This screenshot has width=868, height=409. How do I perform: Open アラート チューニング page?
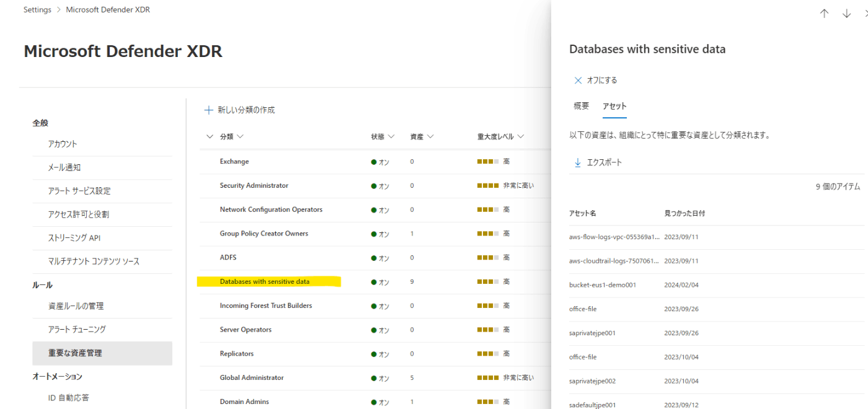point(77,330)
